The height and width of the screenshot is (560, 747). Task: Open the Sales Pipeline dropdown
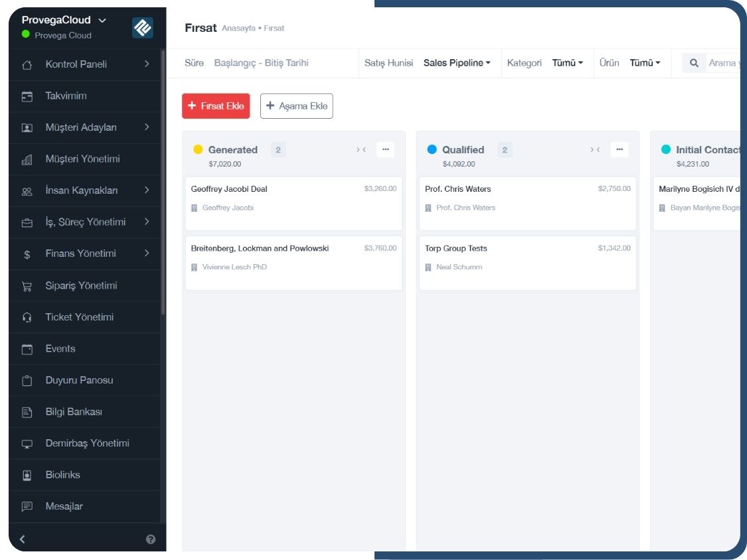pos(457,63)
